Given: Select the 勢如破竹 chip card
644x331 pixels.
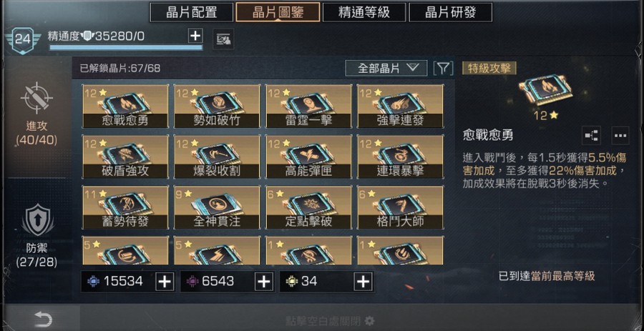Looking at the screenshot, I should (217, 107).
